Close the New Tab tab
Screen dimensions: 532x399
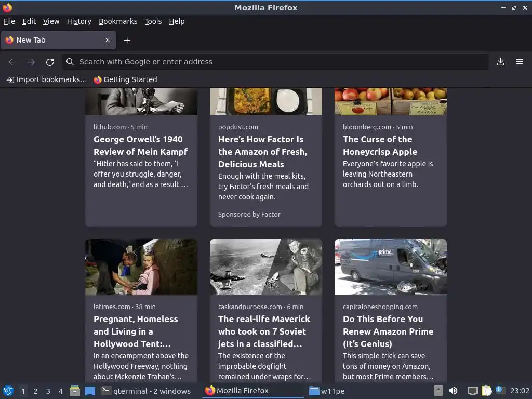(108, 40)
